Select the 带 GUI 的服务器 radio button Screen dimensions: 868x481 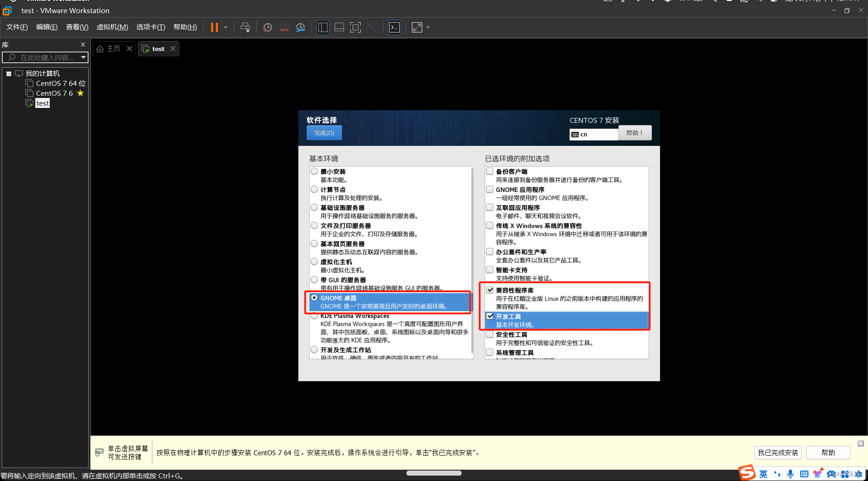click(314, 280)
